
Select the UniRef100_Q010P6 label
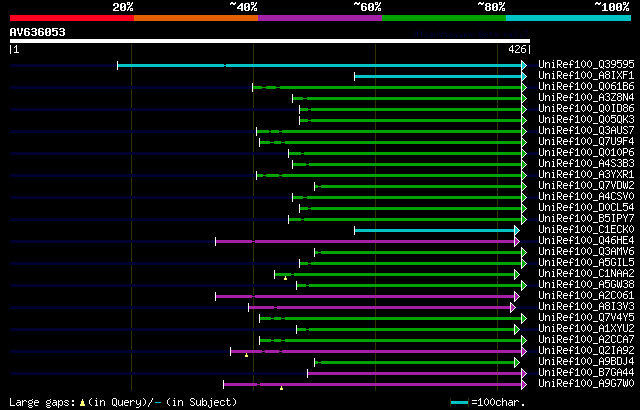coord(586,153)
